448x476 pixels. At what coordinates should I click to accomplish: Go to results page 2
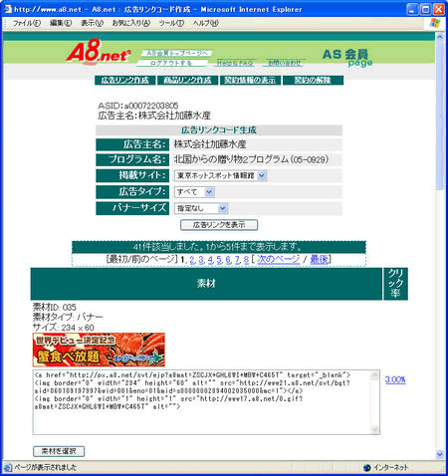pos(192,260)
